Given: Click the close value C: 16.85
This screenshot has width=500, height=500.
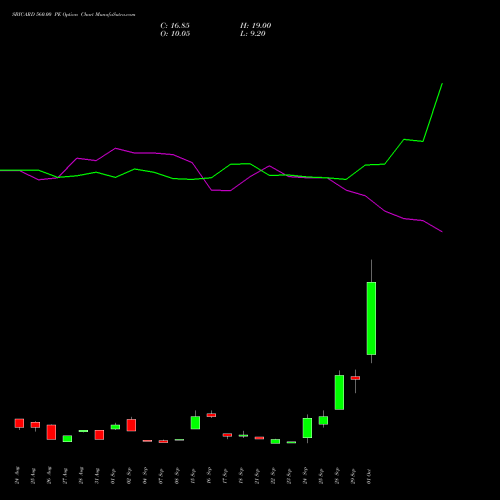Looking at the screenshot, I should [x=175, y=26].
